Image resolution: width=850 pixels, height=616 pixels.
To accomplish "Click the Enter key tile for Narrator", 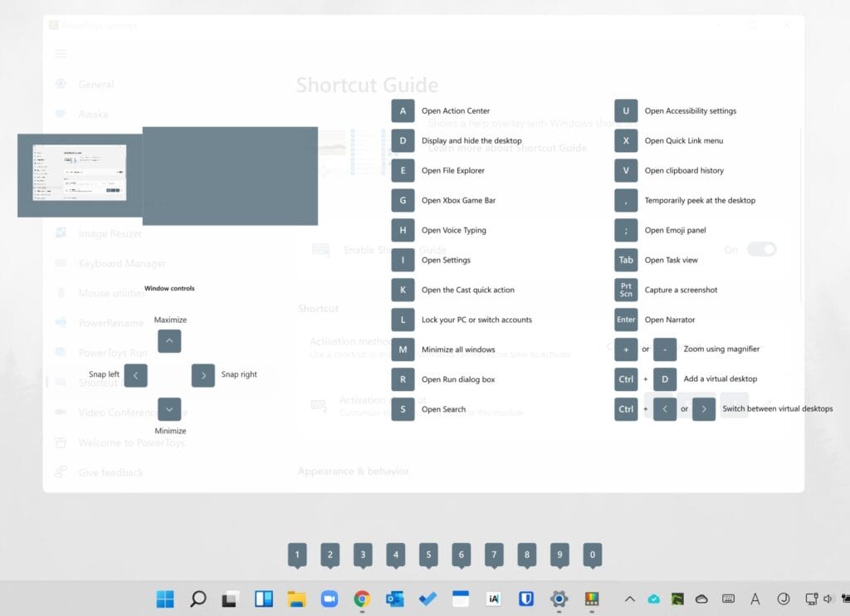I will click(626, 320).
